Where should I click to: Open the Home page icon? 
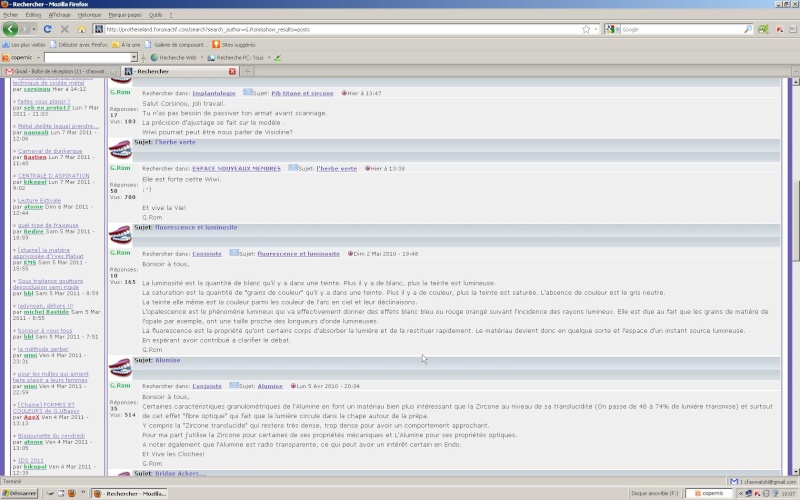tap(81, 29)
